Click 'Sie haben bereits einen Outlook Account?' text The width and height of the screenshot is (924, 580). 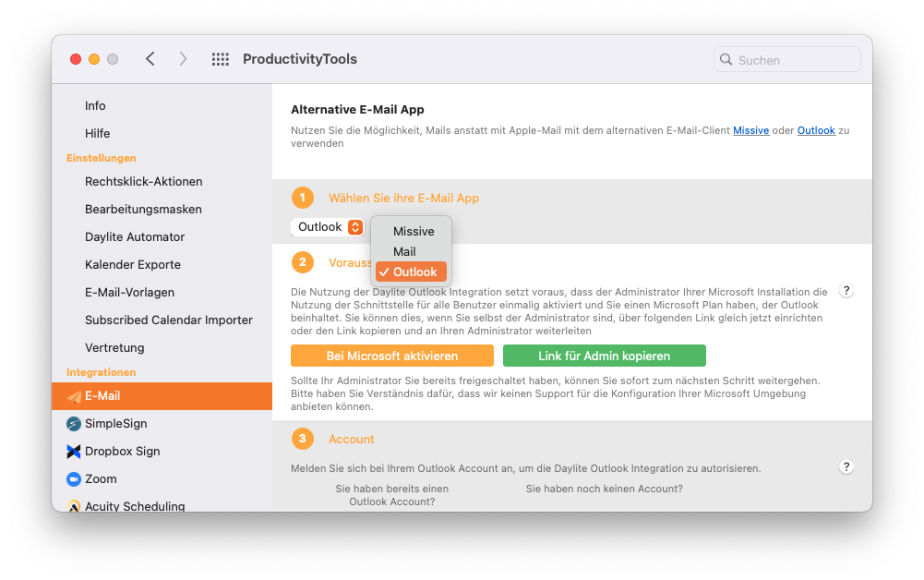392,495
